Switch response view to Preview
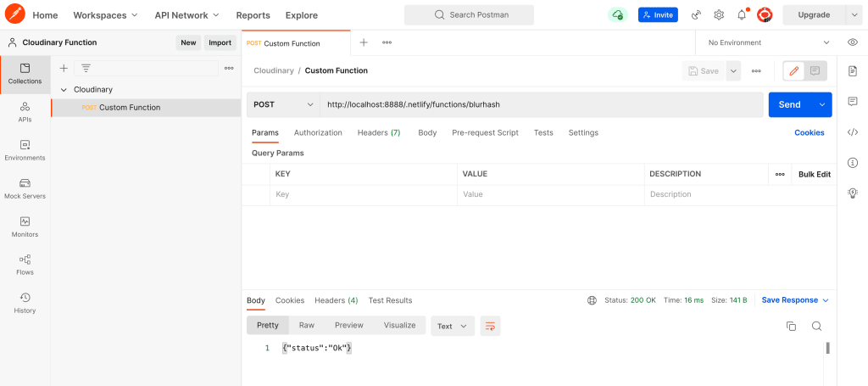 [x=349, y=325]
